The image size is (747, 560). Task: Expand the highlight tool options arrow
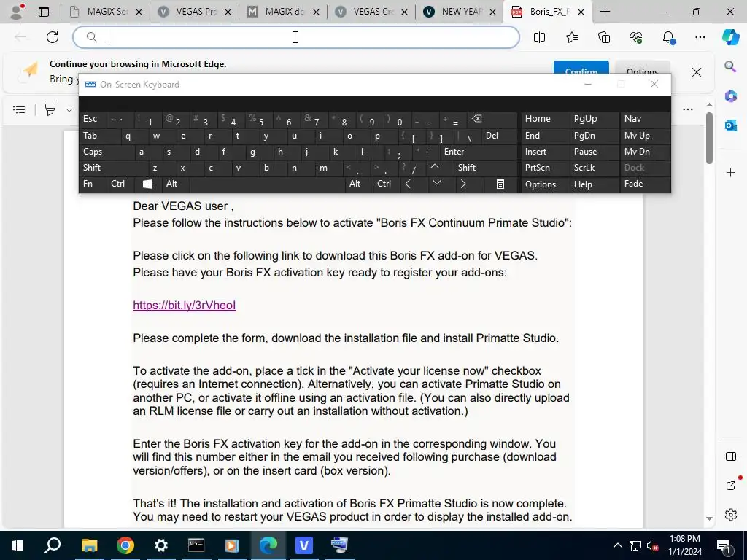(69, 110)
